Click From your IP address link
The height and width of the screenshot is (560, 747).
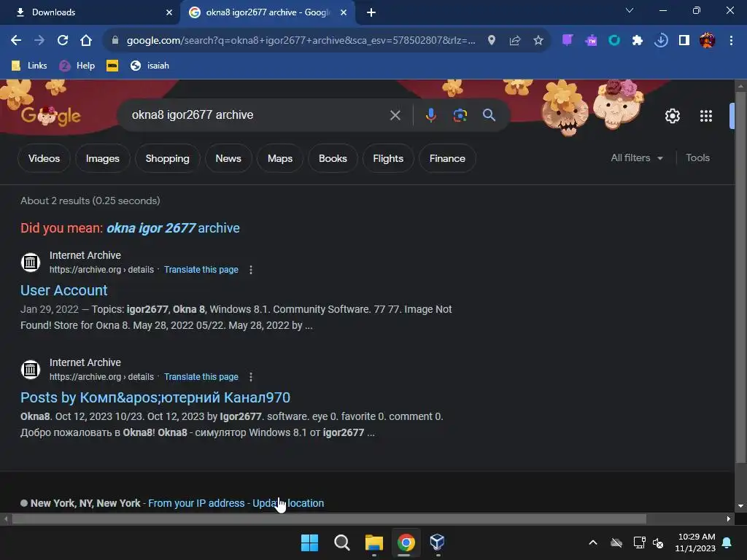pyautogui.click(x=196, y=503)
